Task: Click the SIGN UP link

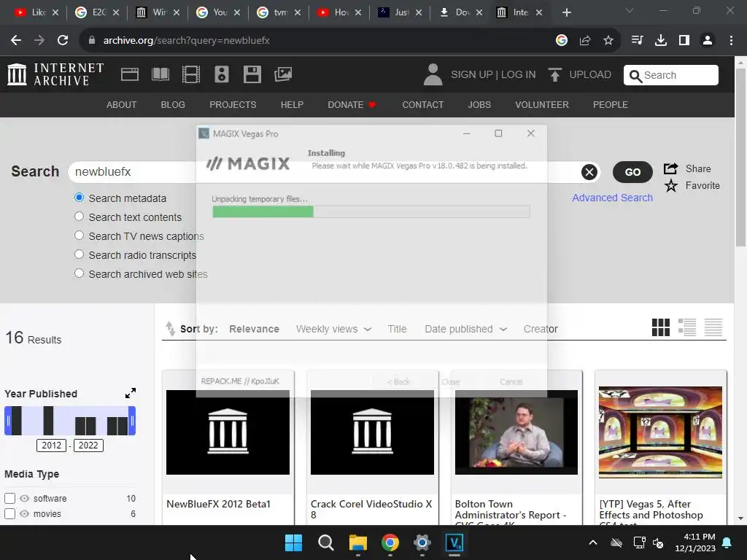Action: click(x=472, y=75)
